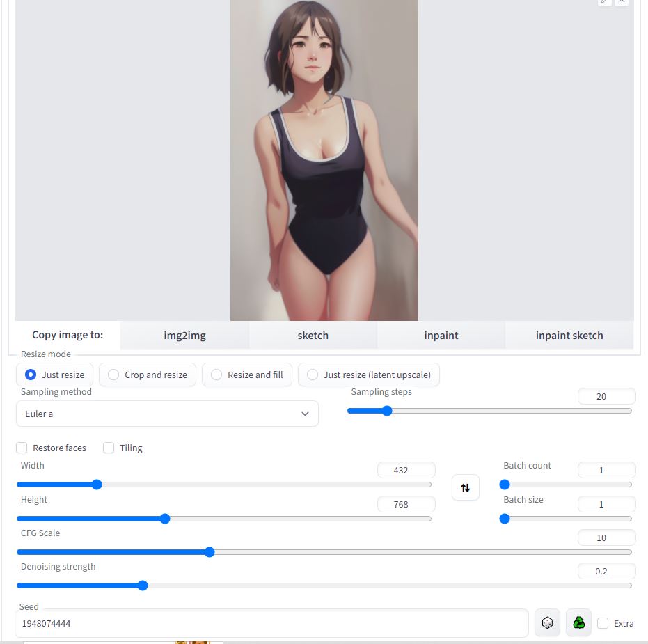648x644 pixels.
Task: Adjust the Height slider
Action: [x=223, y=519]
